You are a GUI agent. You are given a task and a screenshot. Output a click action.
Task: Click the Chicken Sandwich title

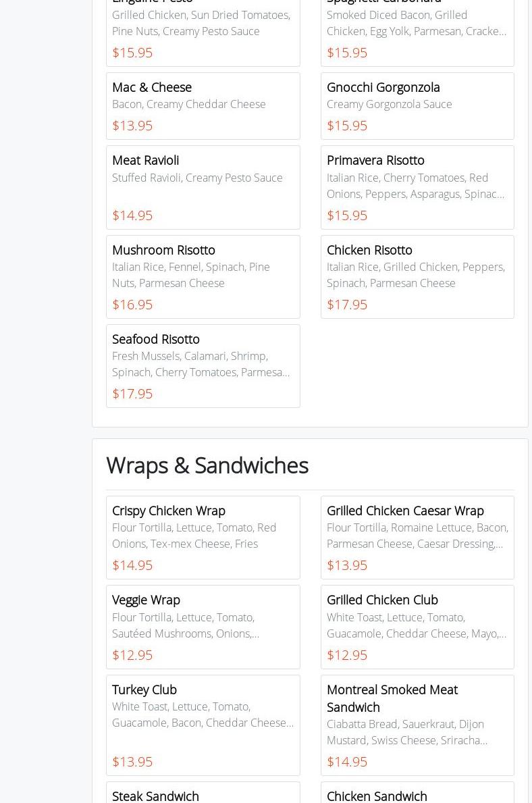pos(377,796)
